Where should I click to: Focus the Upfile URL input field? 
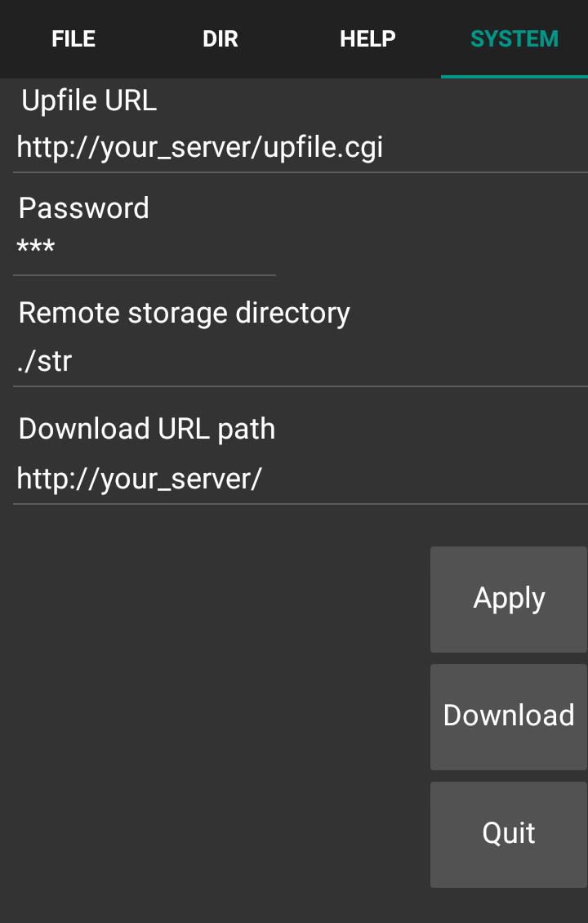pos(301,147)
